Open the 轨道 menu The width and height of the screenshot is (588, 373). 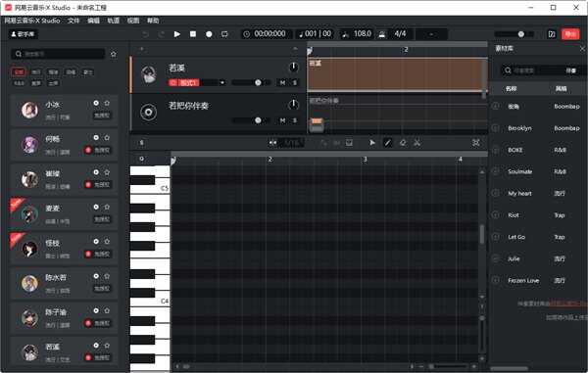[x=114, y=21]
